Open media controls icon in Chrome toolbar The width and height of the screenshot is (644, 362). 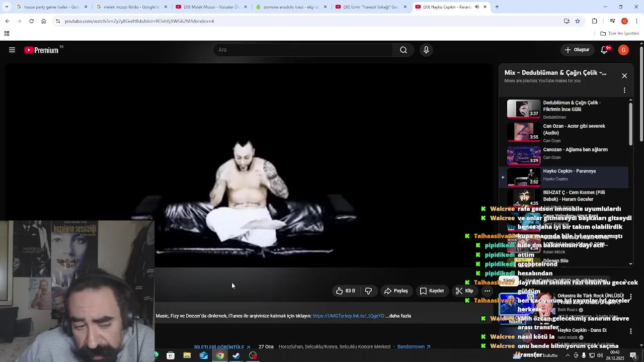click(612, 21)
